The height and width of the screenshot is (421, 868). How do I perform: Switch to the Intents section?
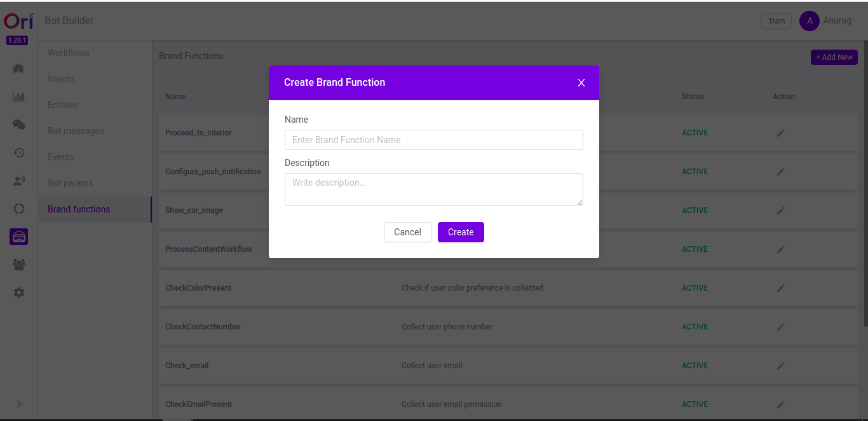(61, 78)
